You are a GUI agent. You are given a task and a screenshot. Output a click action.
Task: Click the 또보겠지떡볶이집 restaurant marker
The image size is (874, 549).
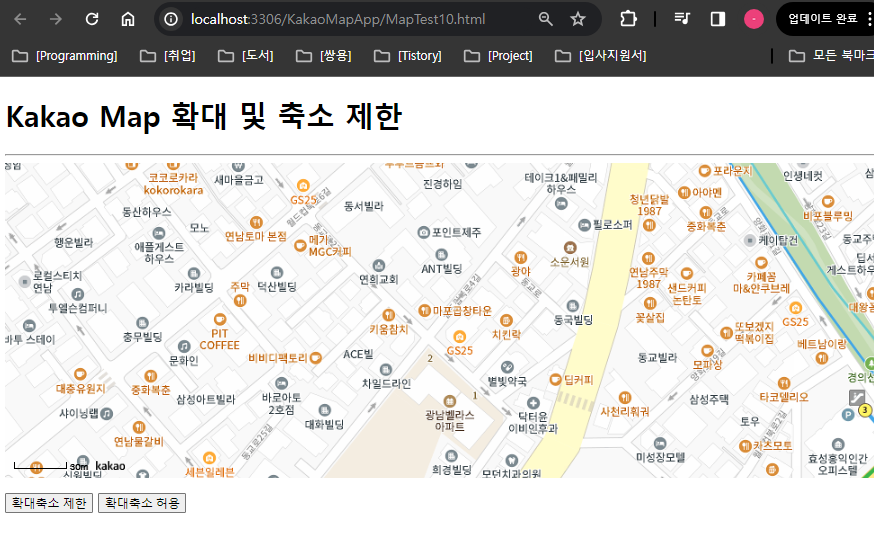point(726,333)
